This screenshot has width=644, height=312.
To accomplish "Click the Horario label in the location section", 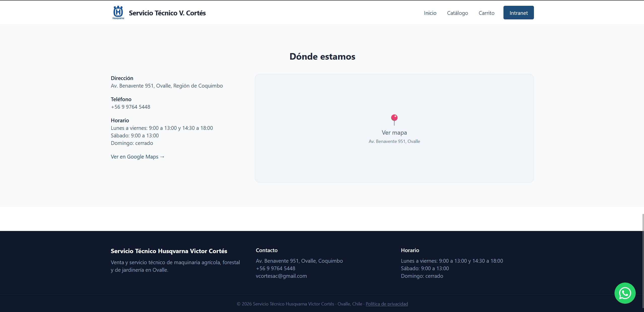I will coord(120,121).
